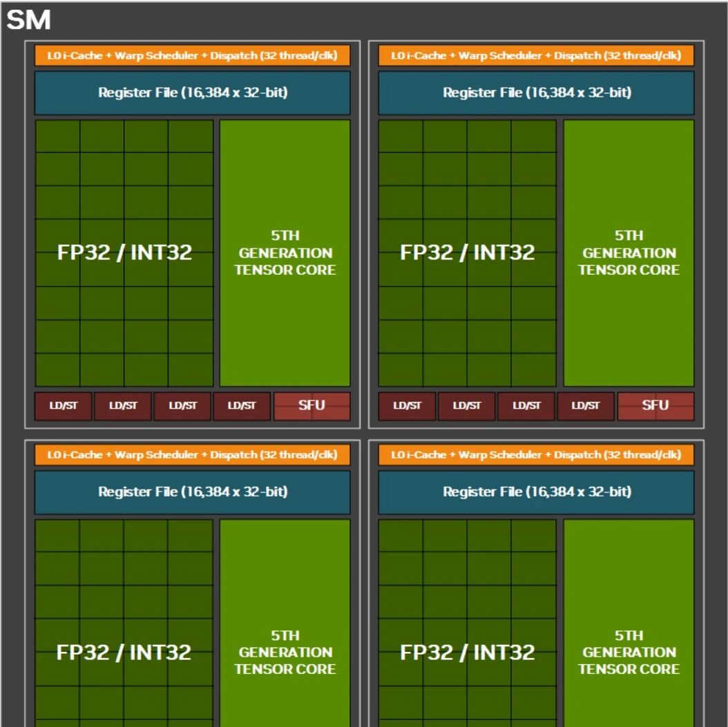Click Register File block in upper-right partition
728x727 pixels.
pyautogui.click(x=536, y=93)
